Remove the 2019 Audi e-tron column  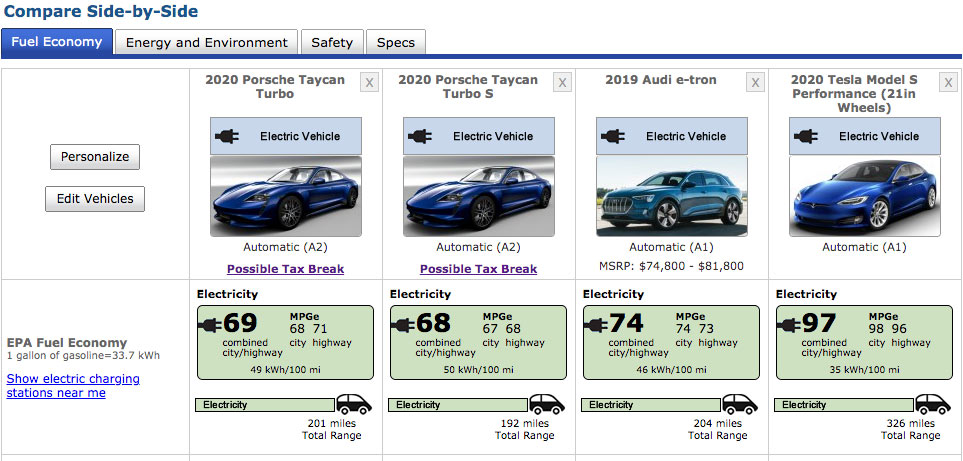[x=755, y=83]
